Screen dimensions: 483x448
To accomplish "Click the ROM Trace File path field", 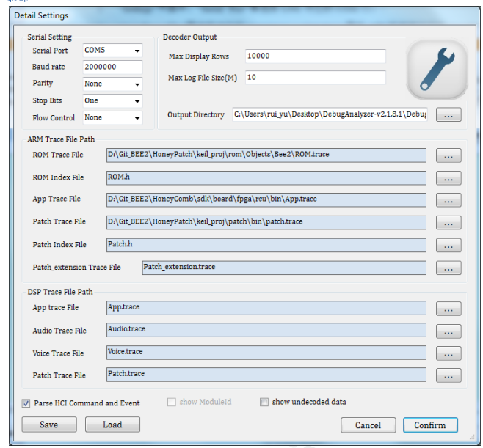I will tap(266, 155).
